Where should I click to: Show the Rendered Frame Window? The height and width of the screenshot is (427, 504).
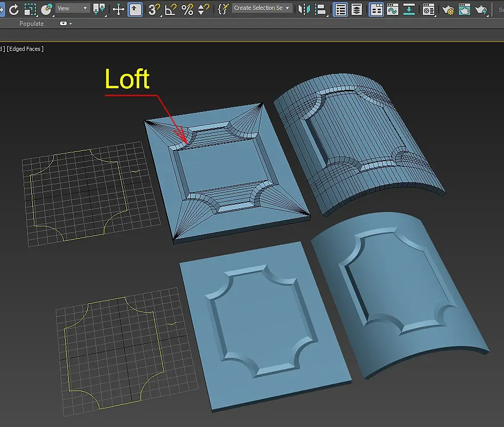pyautogui.click(x=464, y=9)
